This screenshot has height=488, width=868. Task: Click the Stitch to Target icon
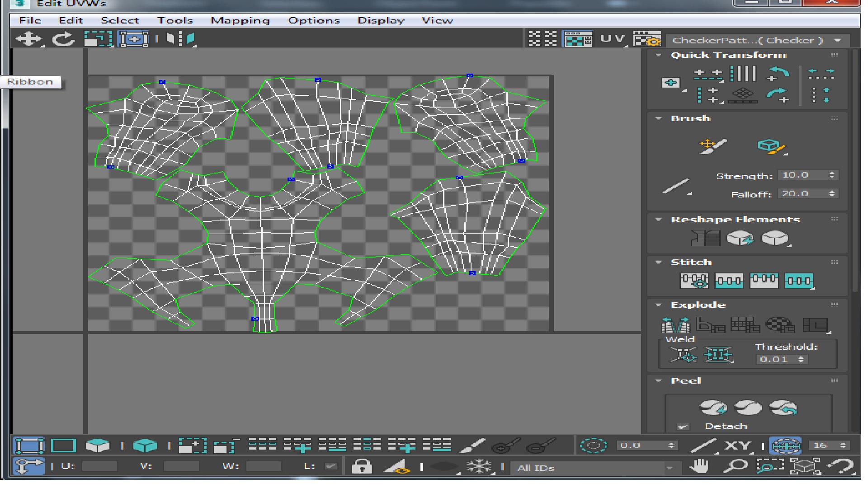694,281
